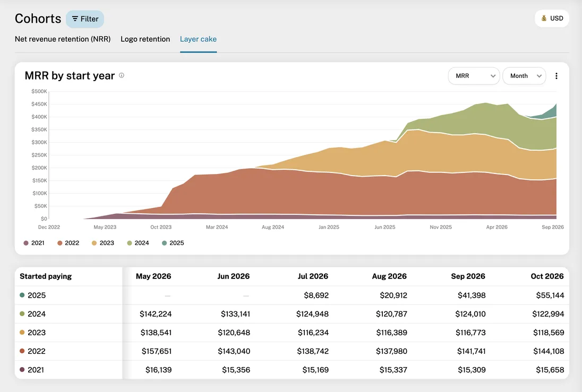Click the $120,648 cell
This screenshot has width=582, height=392.
[234, 332]
